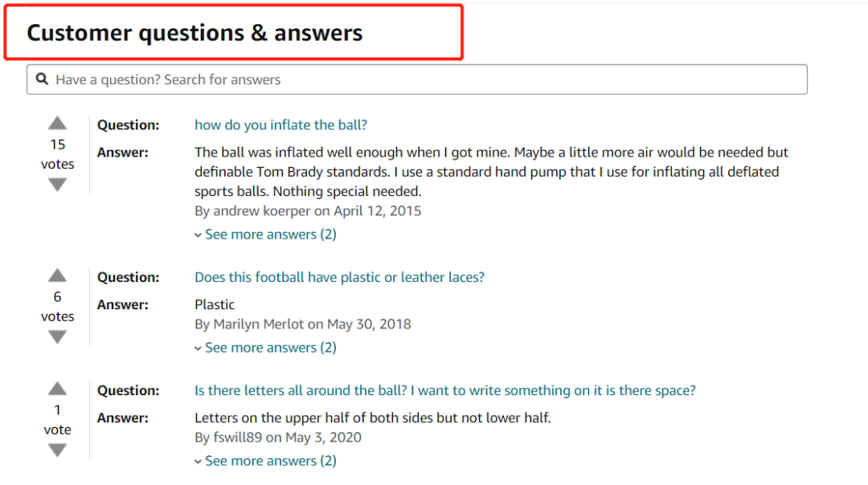Open the letters all around the ball question
The image size is (868, 485).
pyautogui.click(x=445, y=390)
